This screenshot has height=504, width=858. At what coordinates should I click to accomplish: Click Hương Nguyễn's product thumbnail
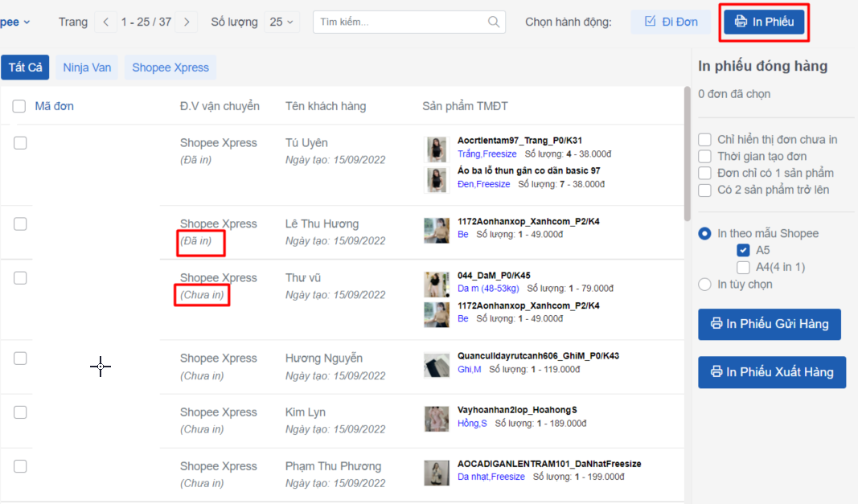tap(437, 364)
